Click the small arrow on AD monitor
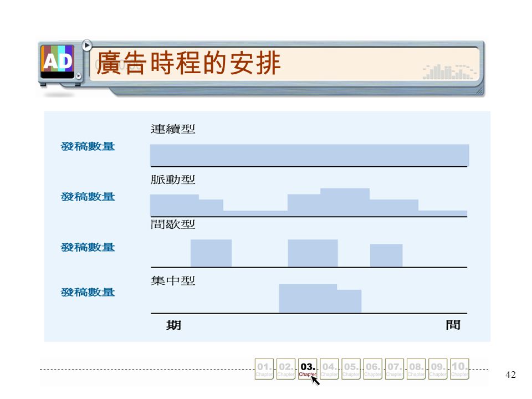 pyautogui.click(x=78, y=76)
